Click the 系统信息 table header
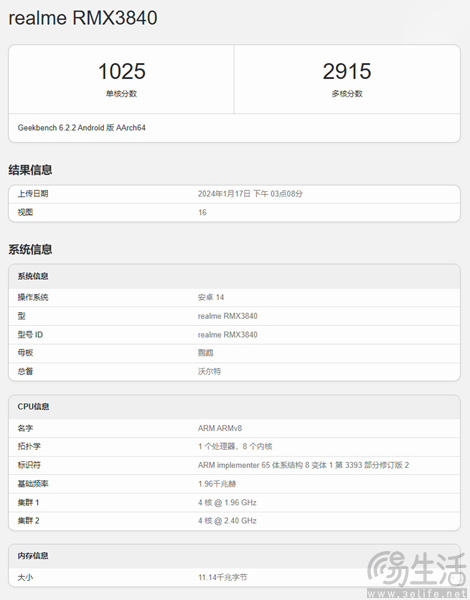470x600 pixels. (x=33, y=276)
